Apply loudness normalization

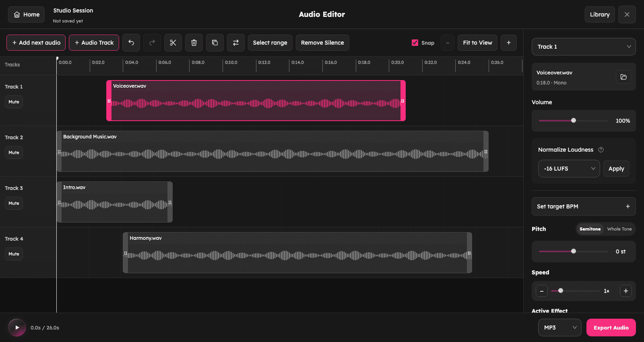tap(616, 169)
